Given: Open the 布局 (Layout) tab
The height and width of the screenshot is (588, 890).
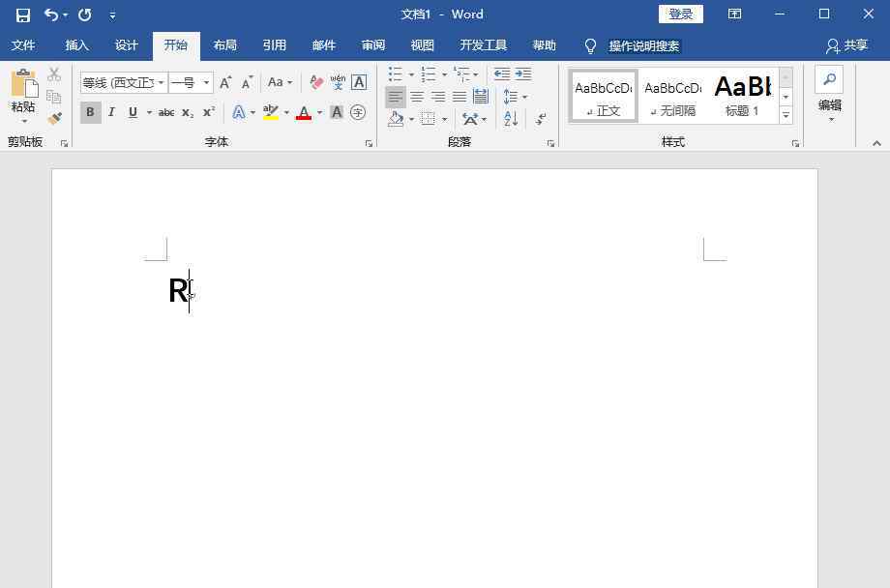Looking at the screenshot, I should [x=224, y=45].
